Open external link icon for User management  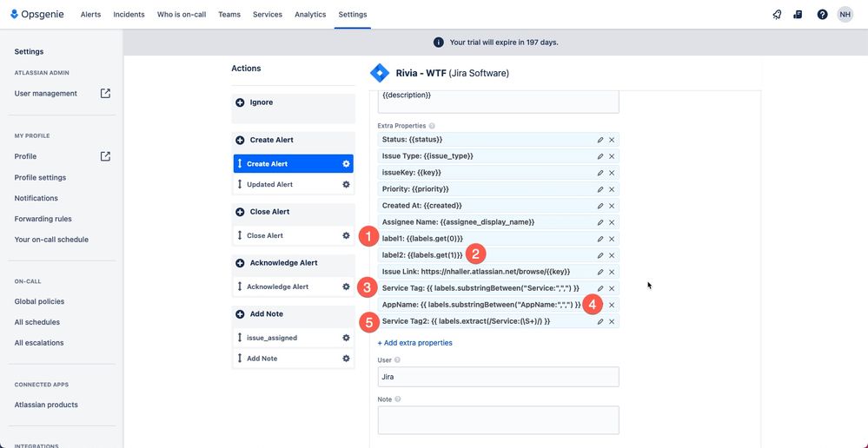click(105, 94)
